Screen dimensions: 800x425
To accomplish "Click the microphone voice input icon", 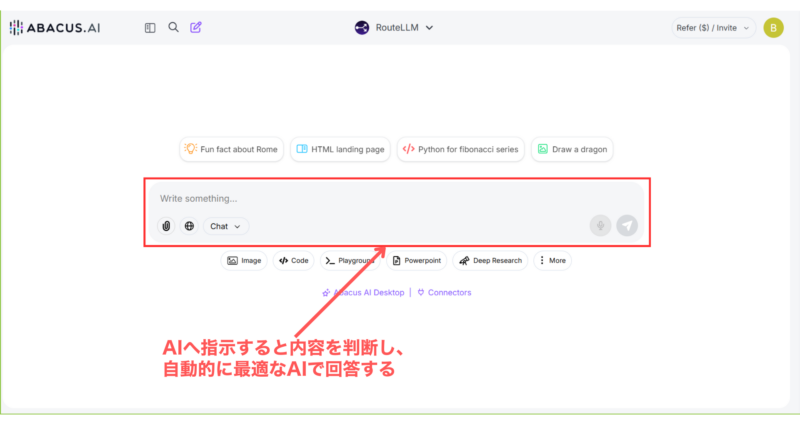I will pos(600,226).
